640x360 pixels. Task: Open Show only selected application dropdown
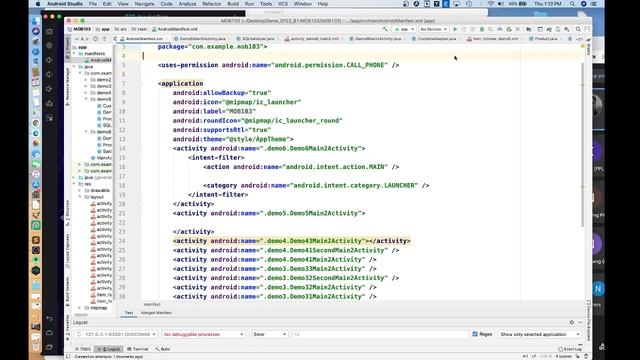(x=539, y=334)
